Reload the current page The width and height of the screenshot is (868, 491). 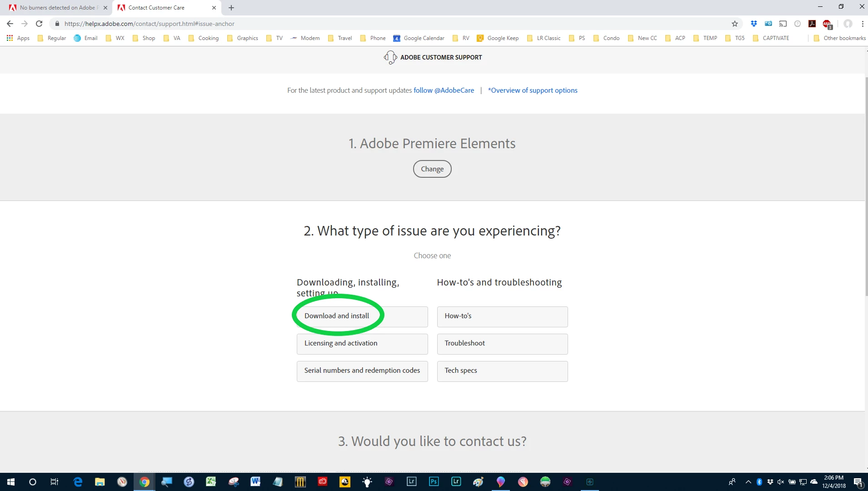[39, 24]
